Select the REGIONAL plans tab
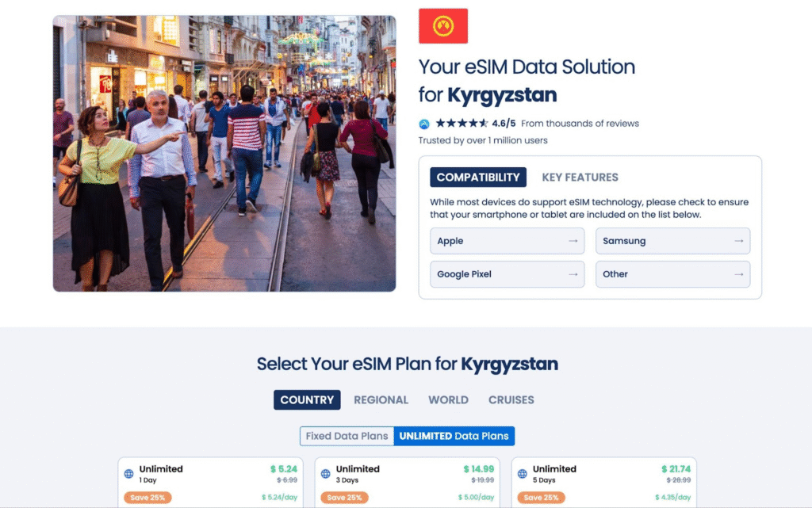The width and height of the screenshot is (812, 508). pyautogui.click(x=381, y=400)
